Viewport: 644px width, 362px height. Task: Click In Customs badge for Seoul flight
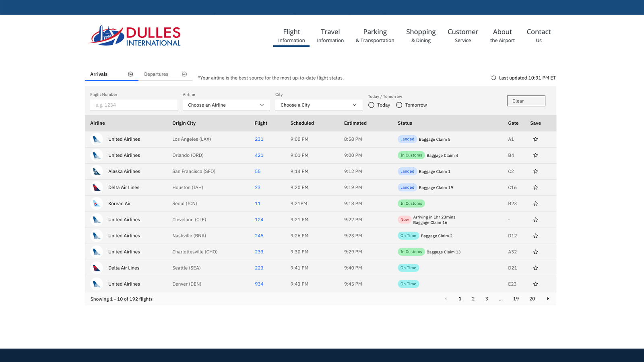coord(411,204)
